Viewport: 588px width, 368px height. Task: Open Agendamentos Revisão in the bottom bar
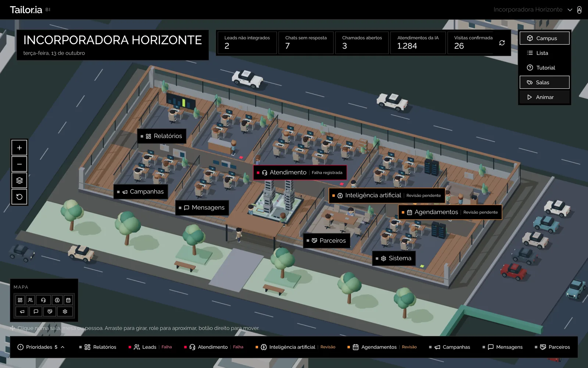point(382,347)
